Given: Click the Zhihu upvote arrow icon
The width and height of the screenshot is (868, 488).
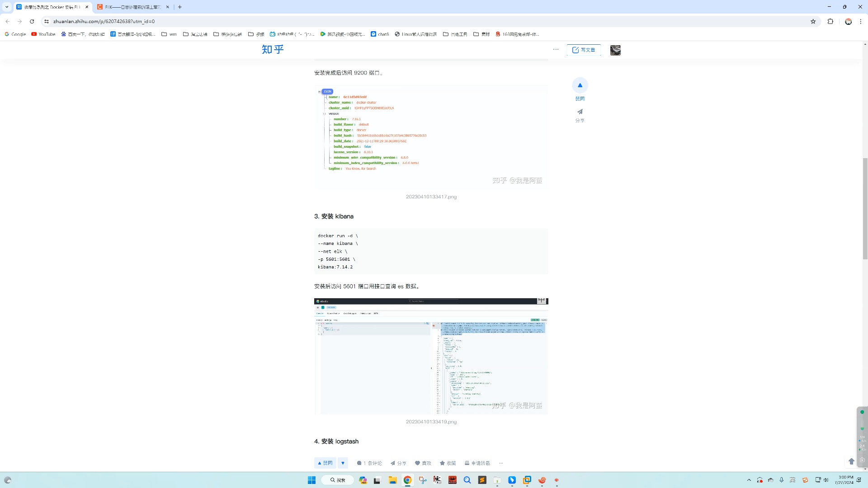Looking at the screenshot, I should [x=580, y=85].
